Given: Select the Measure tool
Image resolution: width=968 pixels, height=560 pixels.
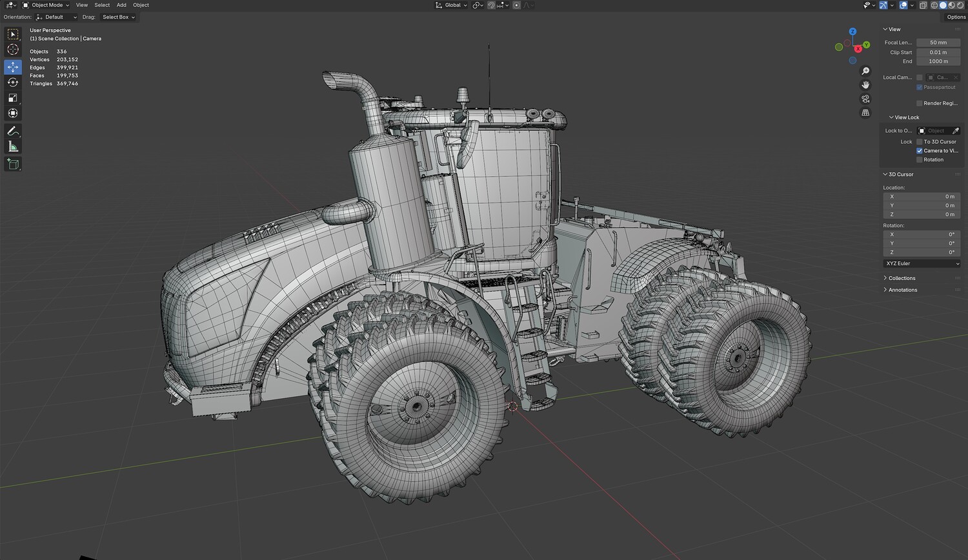Looking at the screenshot, I should pyautogui.click(x=13, y=146).
